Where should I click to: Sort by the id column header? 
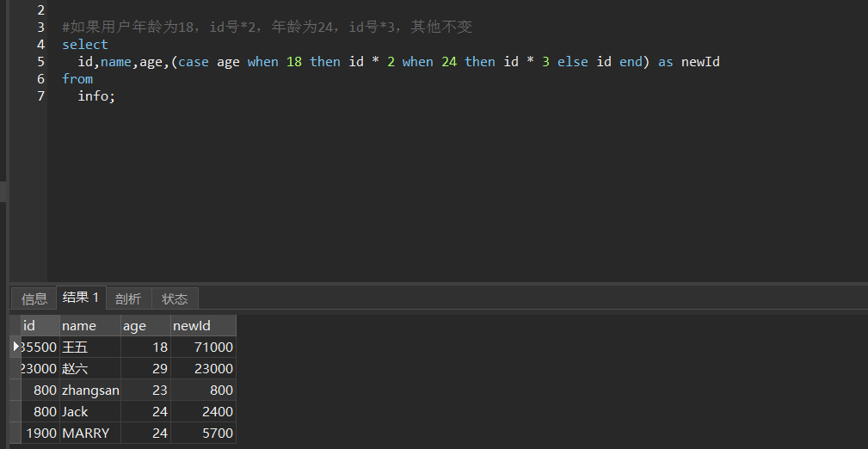[40, 325]
